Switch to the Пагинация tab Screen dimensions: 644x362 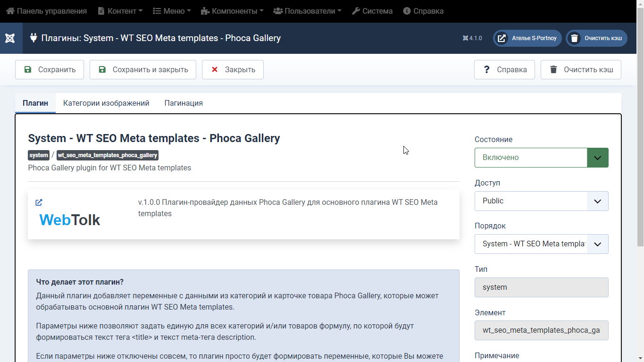pyautogui.click(x=184, y=103)
